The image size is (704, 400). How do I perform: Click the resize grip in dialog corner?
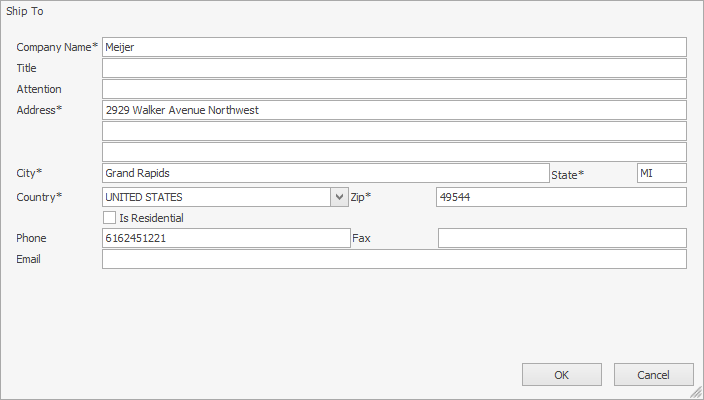point(696,392)
